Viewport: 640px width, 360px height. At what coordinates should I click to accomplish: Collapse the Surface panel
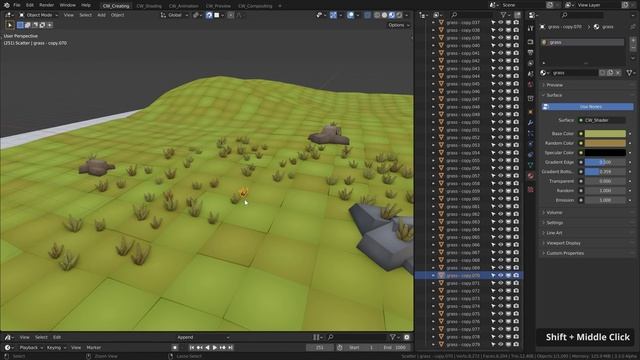(554, 95)
